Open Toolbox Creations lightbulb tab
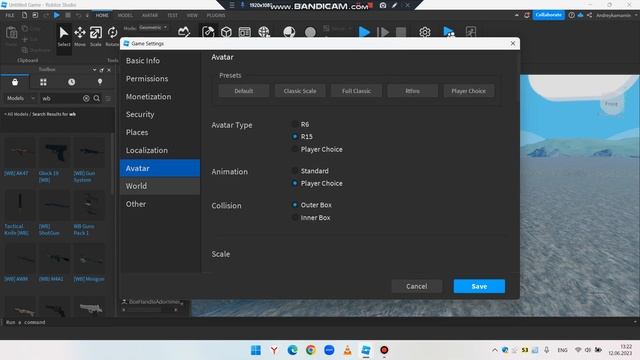This screenshot has width=640, height=360. pyautogui.click(x=100, y=82)
